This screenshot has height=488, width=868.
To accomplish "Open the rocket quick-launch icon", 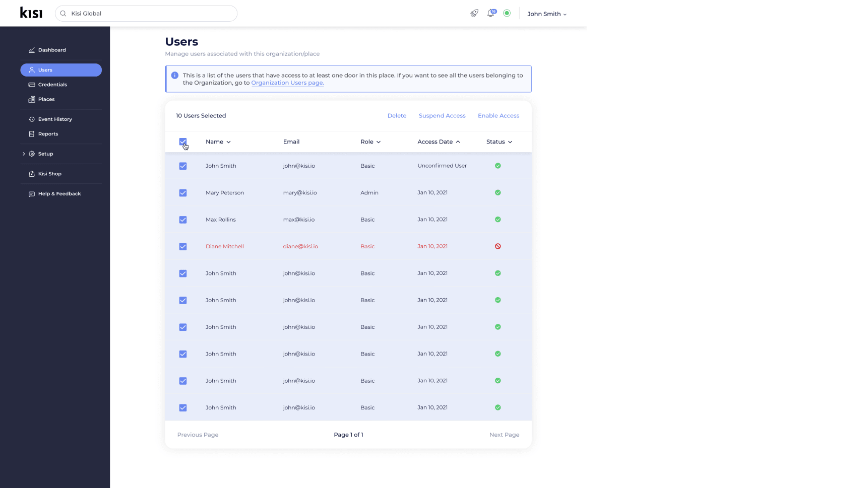I will coord(474,13).
